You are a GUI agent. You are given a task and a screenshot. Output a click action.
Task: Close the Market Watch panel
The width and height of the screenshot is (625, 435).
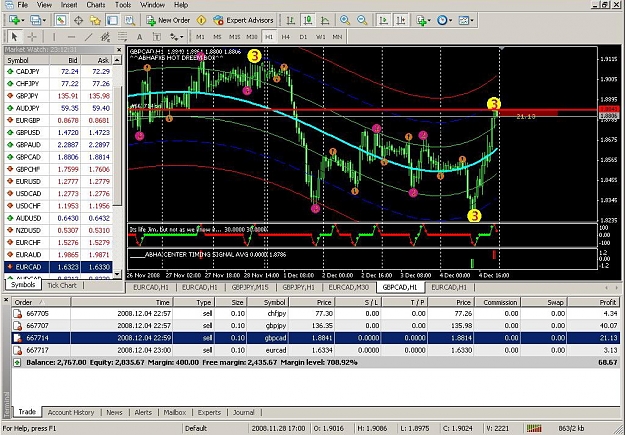pos(119,50)
